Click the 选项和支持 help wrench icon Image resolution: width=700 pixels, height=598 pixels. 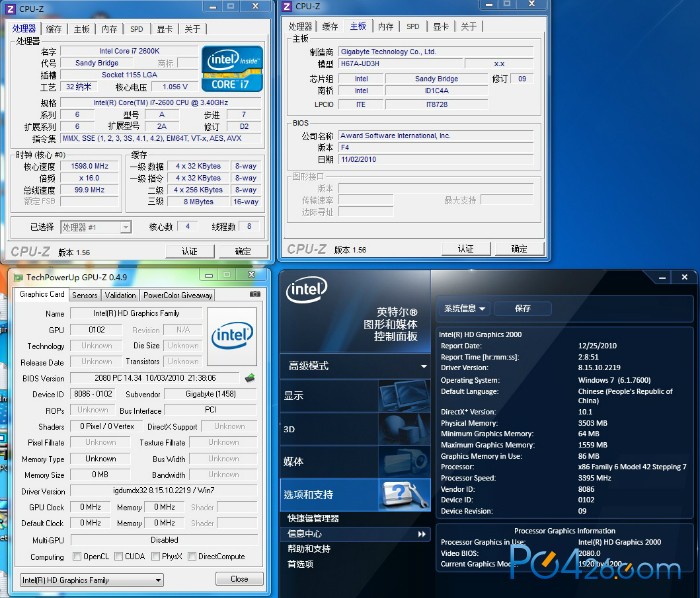404,494
